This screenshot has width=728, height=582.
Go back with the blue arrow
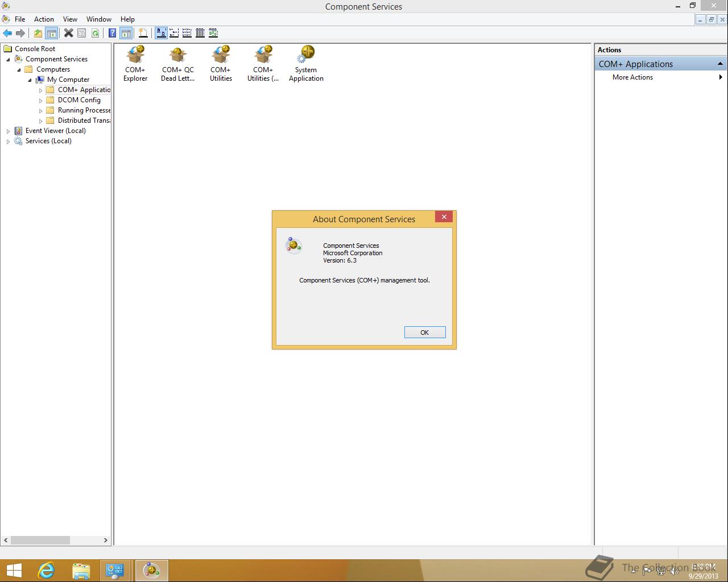click(x=7, y=33)
